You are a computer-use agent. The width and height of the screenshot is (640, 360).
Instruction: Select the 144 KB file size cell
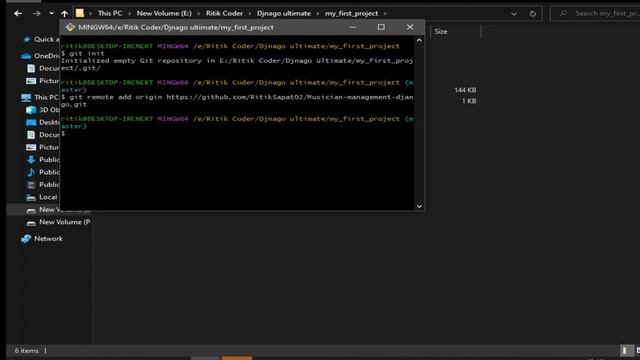[x=465, y=90]
